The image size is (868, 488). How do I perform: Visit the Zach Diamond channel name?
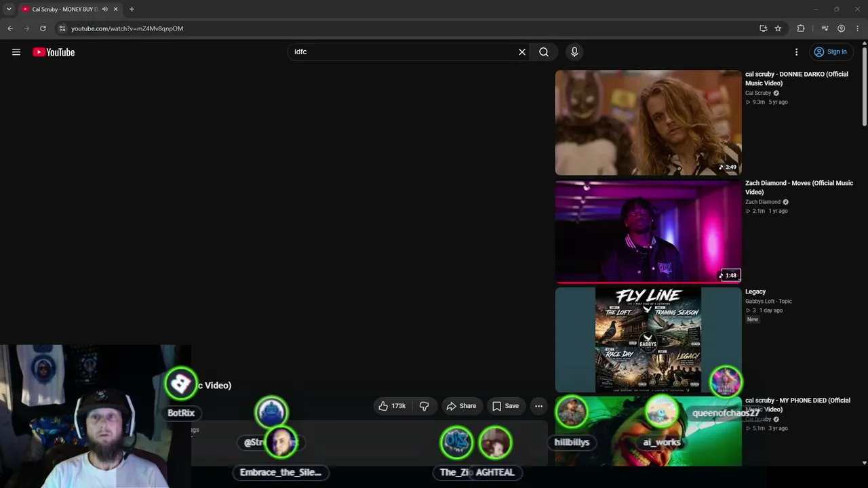click(x=763, y=202)
